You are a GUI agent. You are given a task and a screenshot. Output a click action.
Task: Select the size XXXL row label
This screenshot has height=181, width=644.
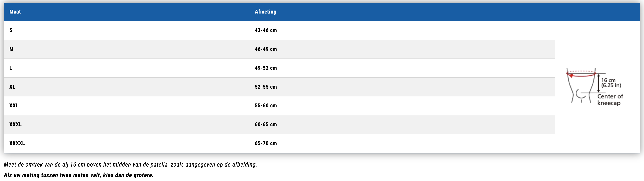16,124
